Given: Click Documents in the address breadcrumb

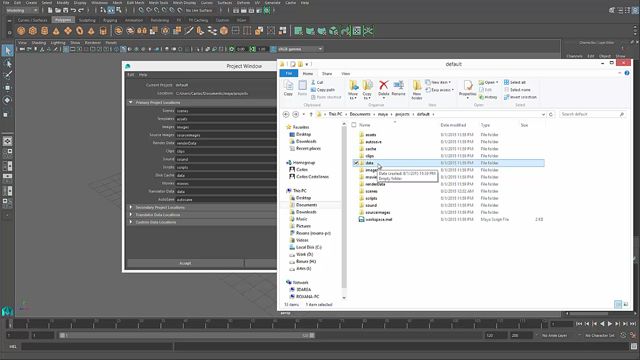Looking at the screenshot, I should coord(360,114).
